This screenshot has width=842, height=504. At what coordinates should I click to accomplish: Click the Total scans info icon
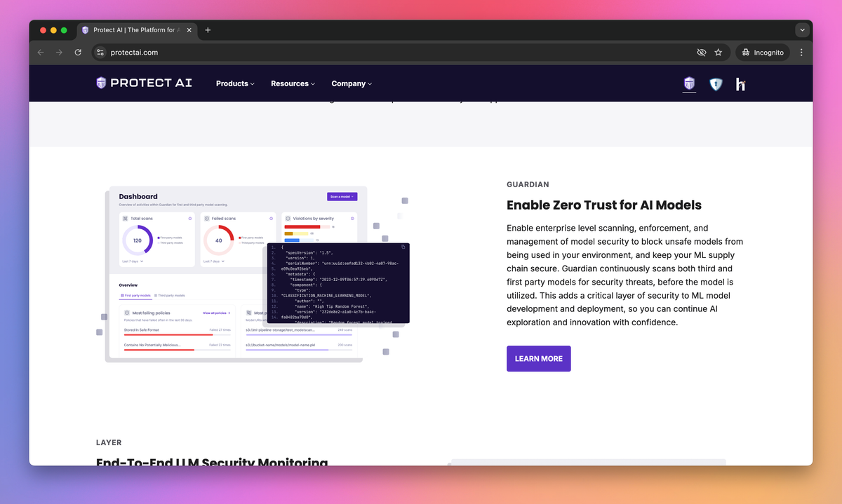coord(190,218)
